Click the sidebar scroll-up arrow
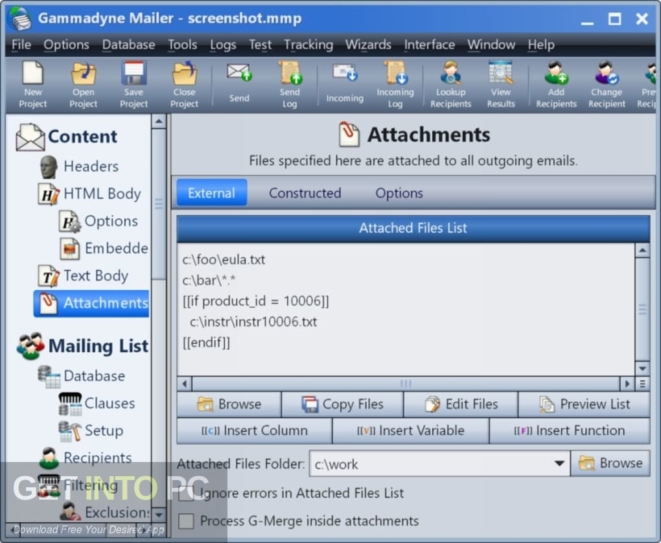The height and width of the screenshot is (543, 661). (159, 121)
